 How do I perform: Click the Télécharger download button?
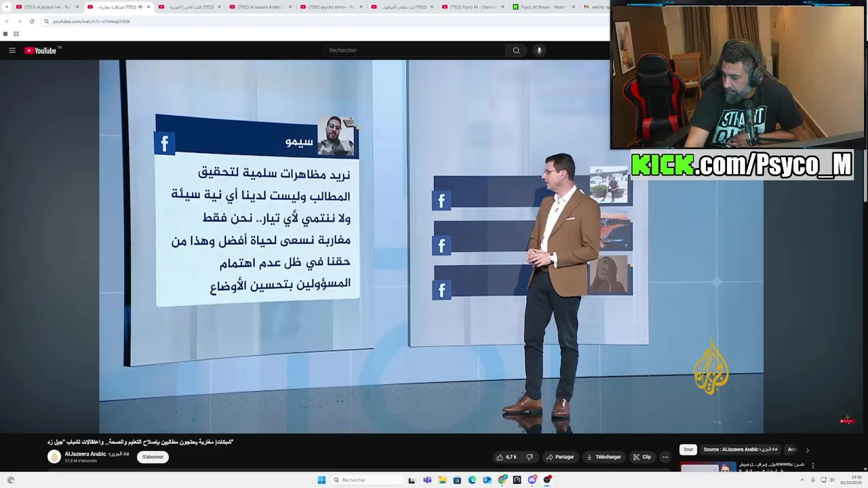click(604, 457)
